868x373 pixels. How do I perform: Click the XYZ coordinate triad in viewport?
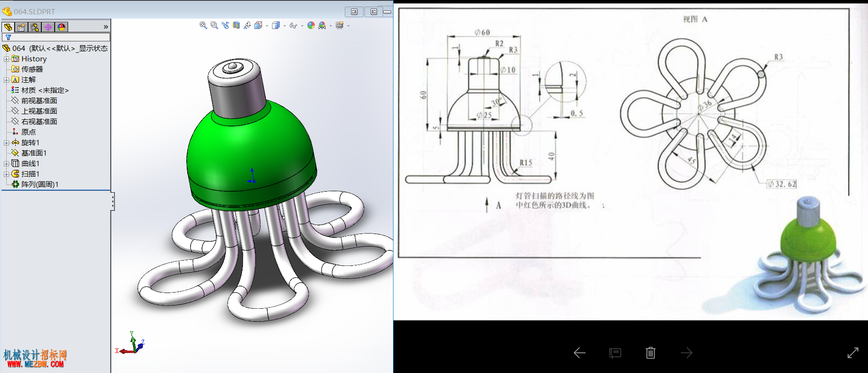(x=130, y=344)
